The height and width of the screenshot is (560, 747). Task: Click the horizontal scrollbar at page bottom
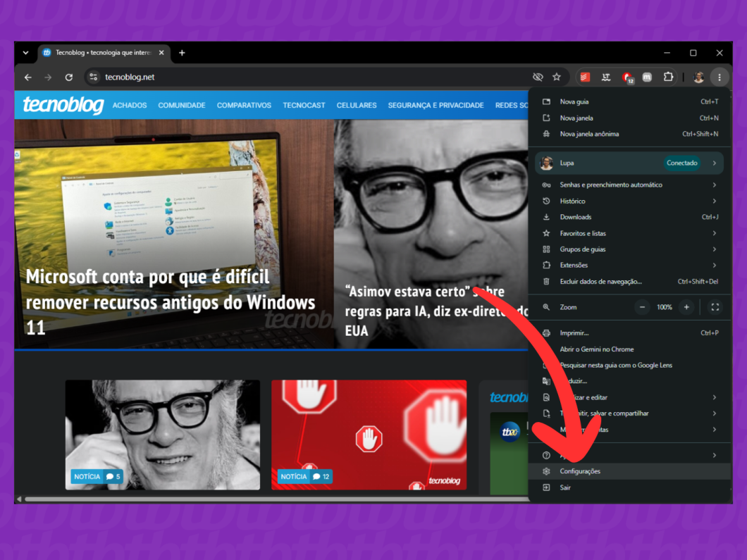click(276, 499)
